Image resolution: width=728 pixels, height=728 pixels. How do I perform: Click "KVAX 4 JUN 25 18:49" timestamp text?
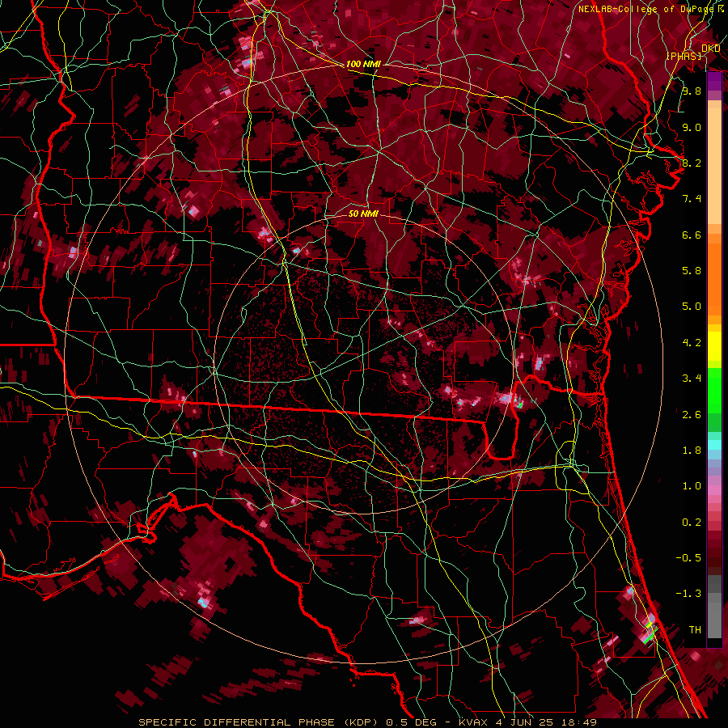(x=528, y=722)
